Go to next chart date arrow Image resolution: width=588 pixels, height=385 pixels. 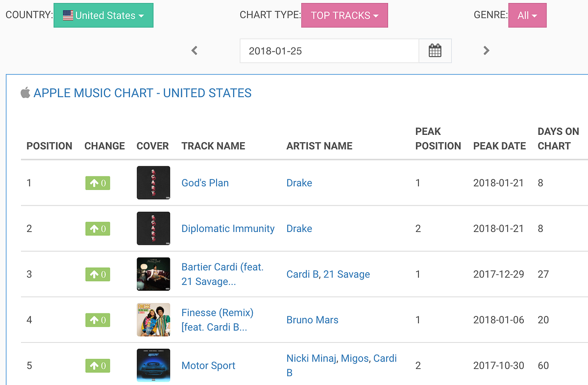486,51
